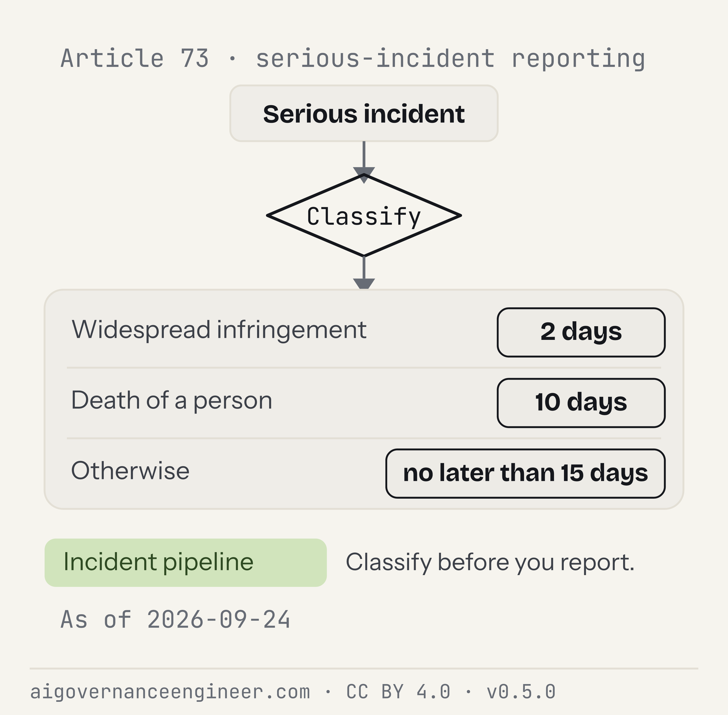Click the As of 2026-09-24 date
Image resolution: width=728 pixels, height=715 pixels.
click(175, 619)
